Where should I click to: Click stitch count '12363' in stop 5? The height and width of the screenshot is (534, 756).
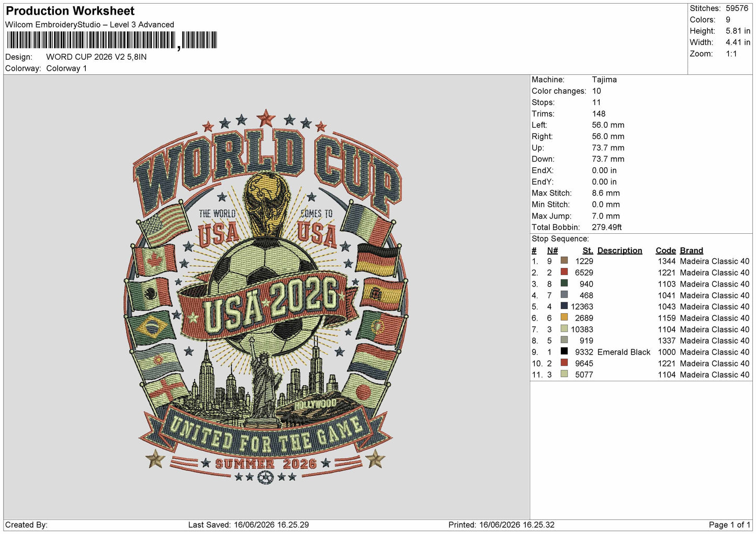tap(582, 306)
